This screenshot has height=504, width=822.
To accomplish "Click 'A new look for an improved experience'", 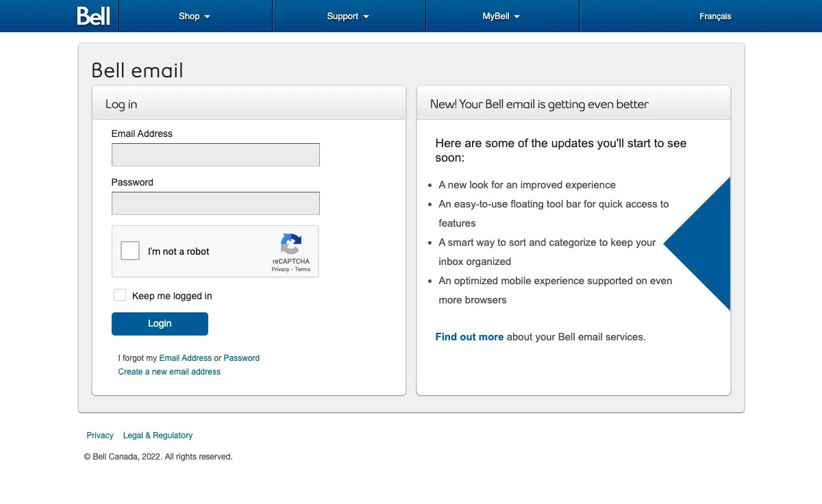I will pyautogui.click(x=527, y=185).
